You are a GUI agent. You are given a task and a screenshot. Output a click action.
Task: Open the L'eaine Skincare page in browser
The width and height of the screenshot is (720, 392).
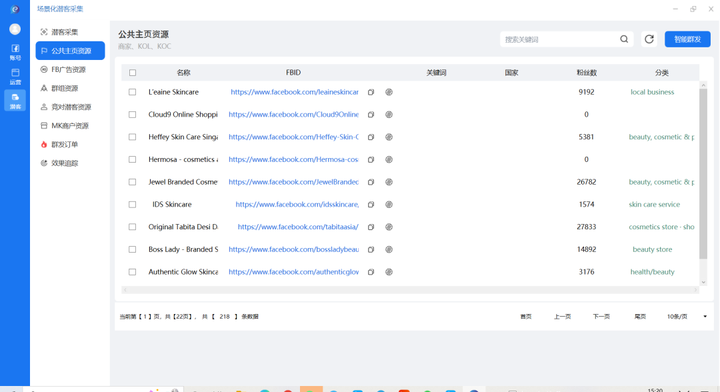click(x=389, y=92)
